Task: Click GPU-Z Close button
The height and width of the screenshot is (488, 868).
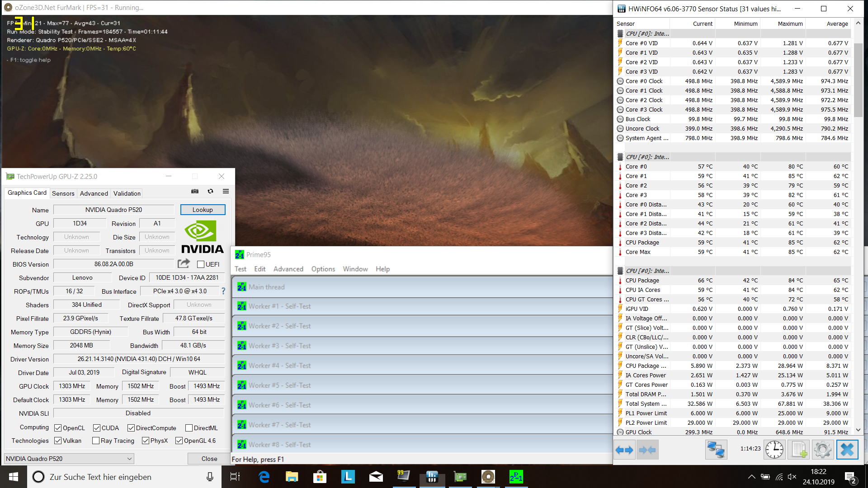Action: (209, 459)
